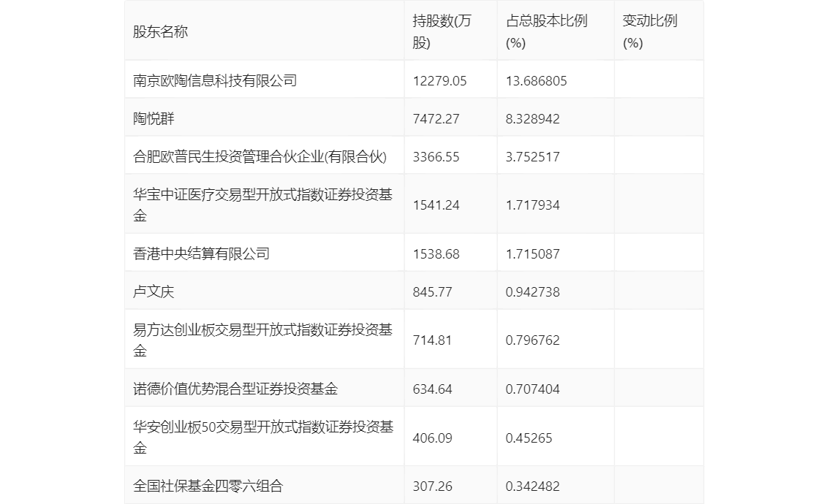Select the value 307.26
829x504 pixels.
coord(432,486)
